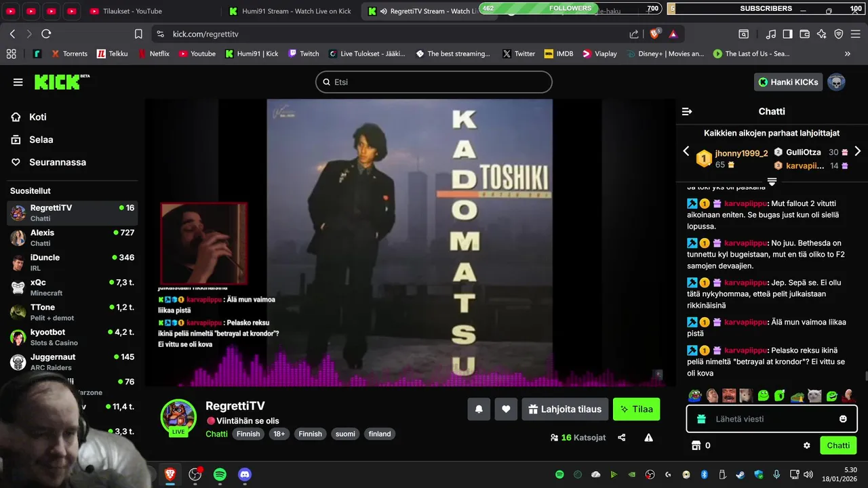Open the emoji picker in message box
Image resolution: width=868 pixels, height=488 pixels.
(x=843, y=419)
